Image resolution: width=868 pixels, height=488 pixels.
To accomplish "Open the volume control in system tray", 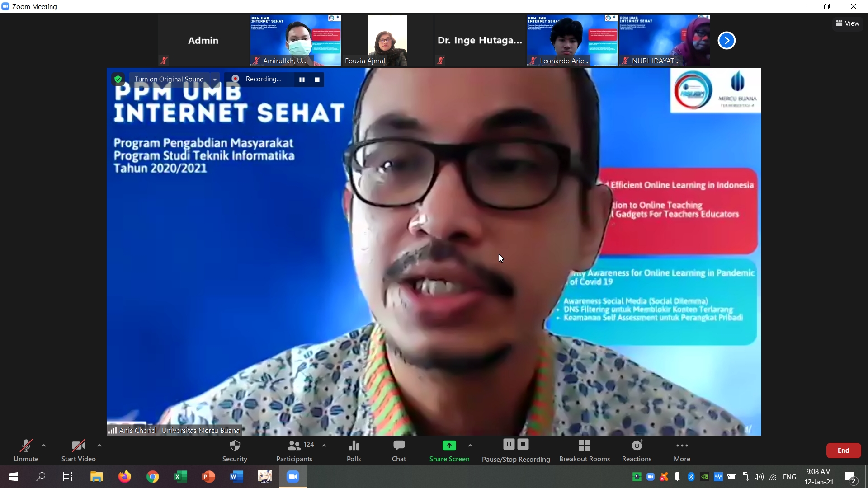I will (x=759, y=477).
